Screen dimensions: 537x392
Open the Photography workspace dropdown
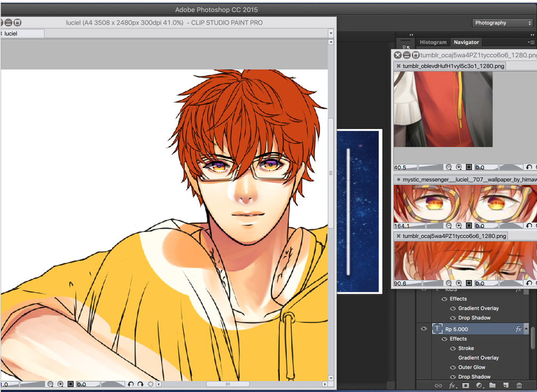[502, 23]
